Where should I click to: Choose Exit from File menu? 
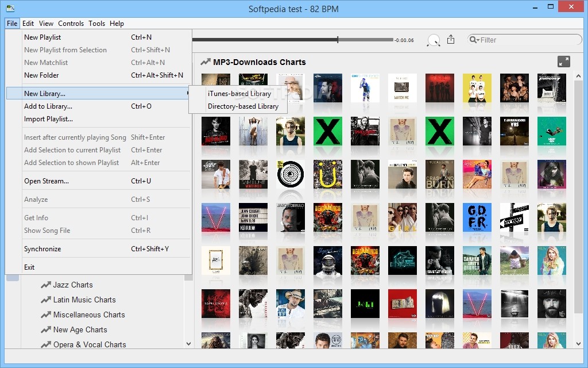click(99, 267)
